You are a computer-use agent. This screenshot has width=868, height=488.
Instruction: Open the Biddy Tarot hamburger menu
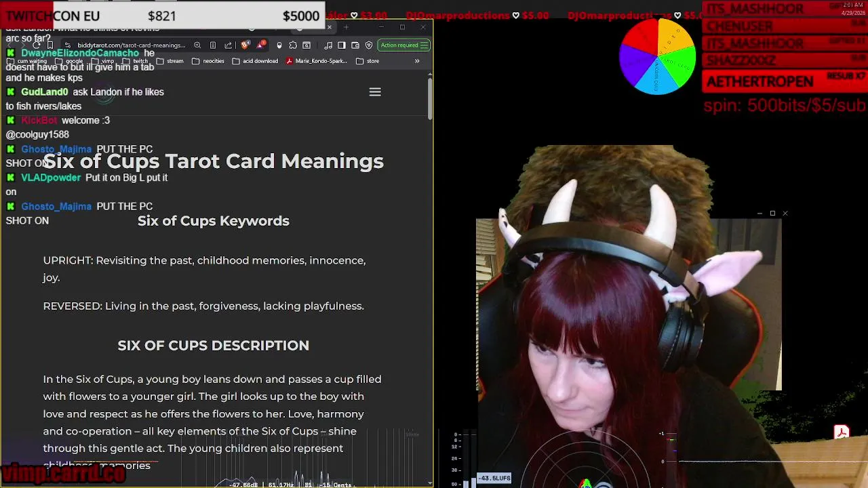375,92
